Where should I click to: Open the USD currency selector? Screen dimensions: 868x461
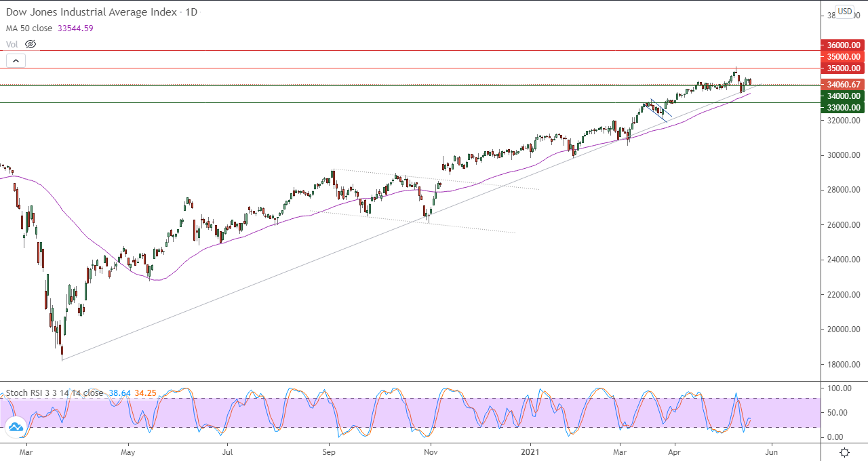pos(844,11)
